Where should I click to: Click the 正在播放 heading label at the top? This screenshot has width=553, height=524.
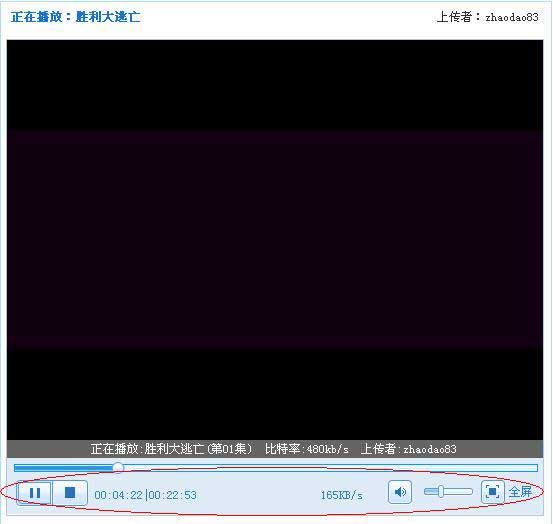(36, 17)
